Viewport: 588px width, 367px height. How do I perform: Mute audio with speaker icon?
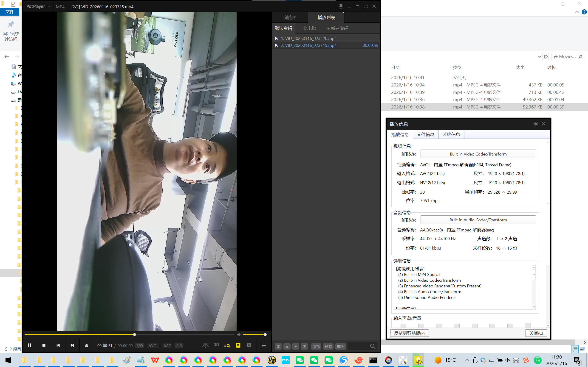point(239,334)
